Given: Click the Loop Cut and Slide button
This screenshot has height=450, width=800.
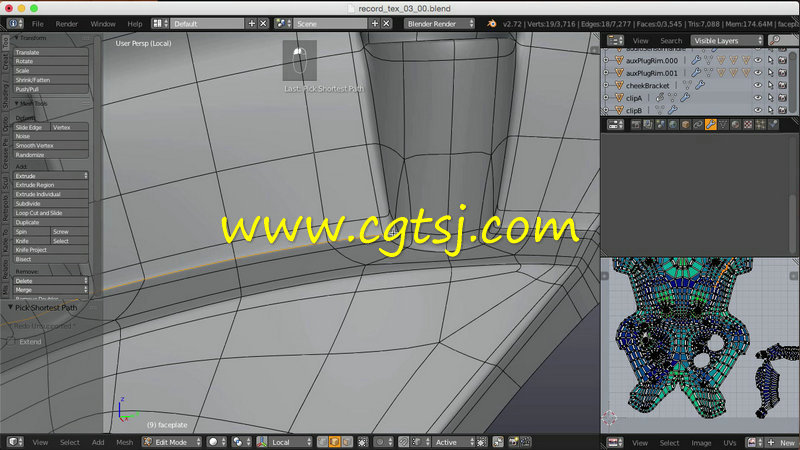Looking at the screenshot, I should (x=51, y=213).
